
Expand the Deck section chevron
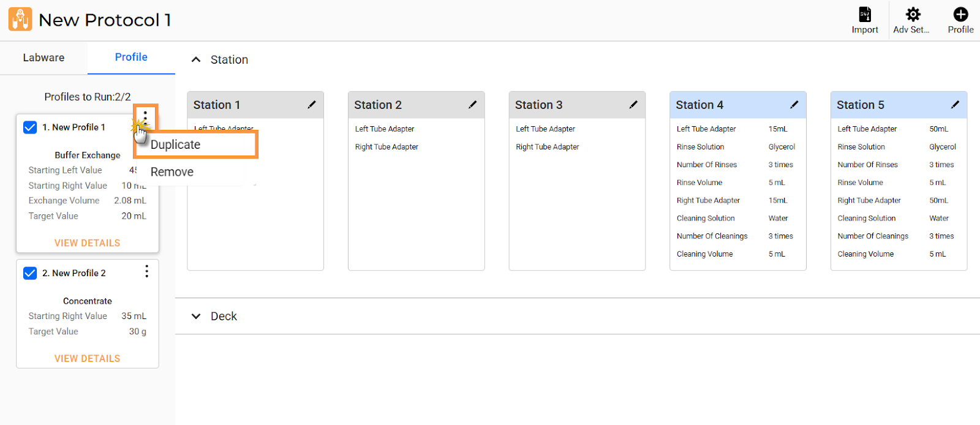(x=196, y=316)
